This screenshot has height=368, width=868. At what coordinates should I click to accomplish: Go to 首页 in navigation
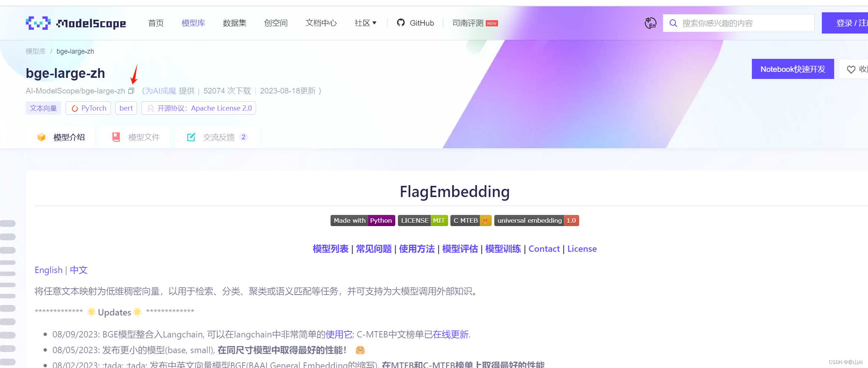coord(156,23)
